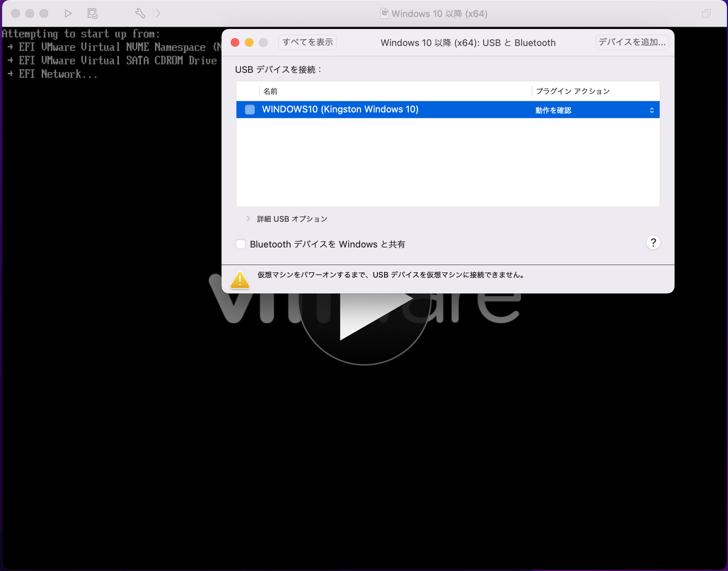Click the chevron next to the wrench icon

[158, 13]
